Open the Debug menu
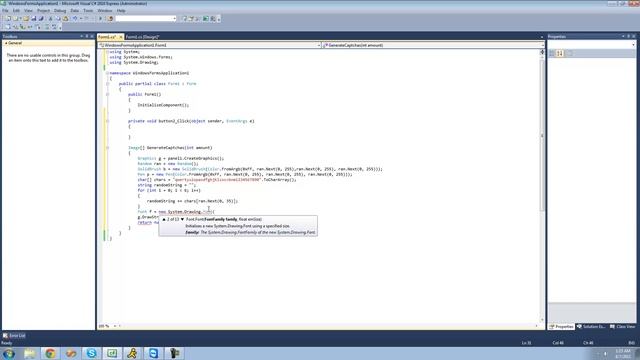The image size is (640, 360). 60,11
